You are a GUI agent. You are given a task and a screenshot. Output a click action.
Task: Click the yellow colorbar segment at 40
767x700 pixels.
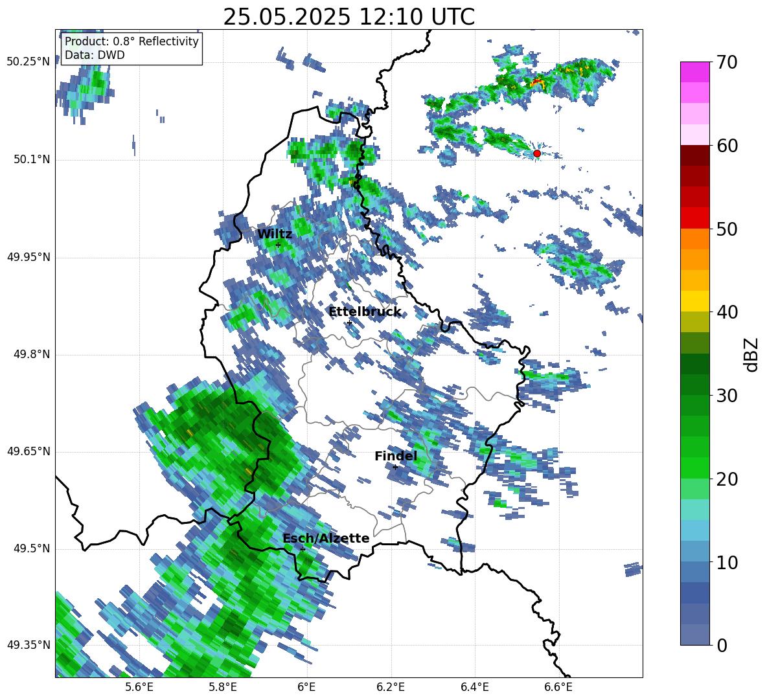click(694, 301)
